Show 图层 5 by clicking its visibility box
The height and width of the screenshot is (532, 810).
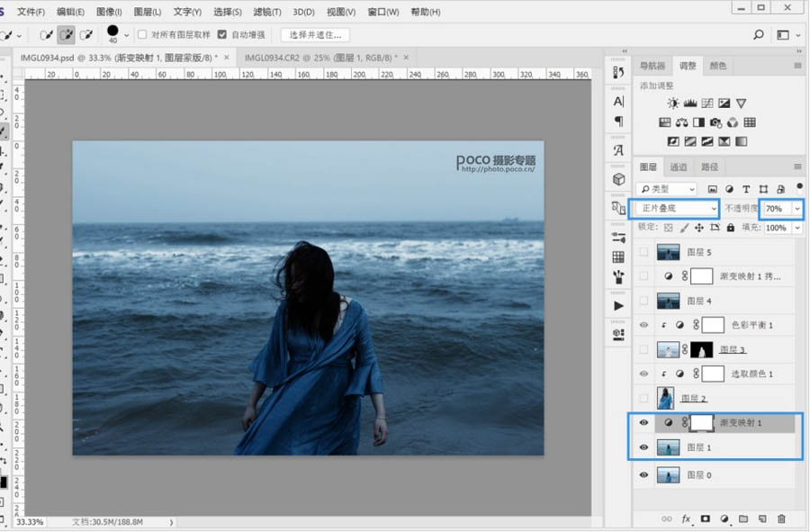click(643, 253)
